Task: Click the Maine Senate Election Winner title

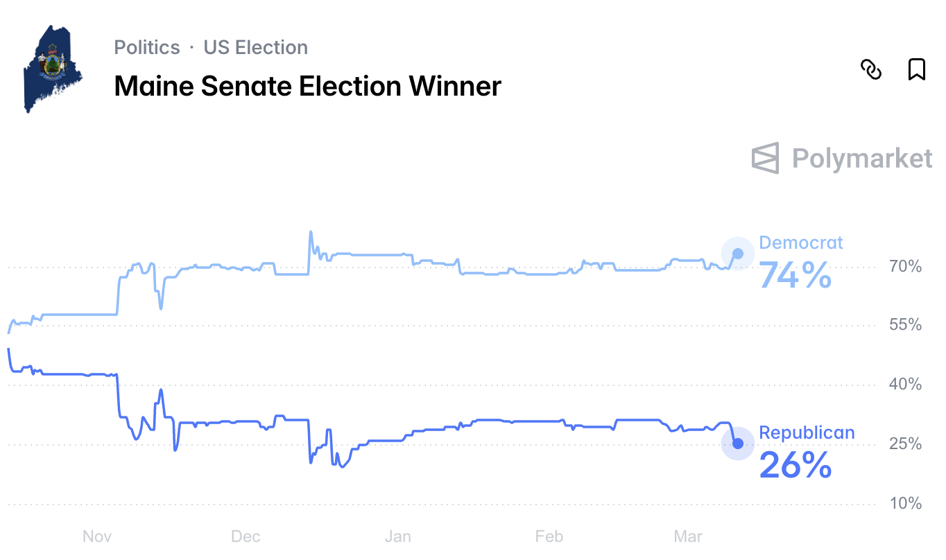Action: click(307, 87)
